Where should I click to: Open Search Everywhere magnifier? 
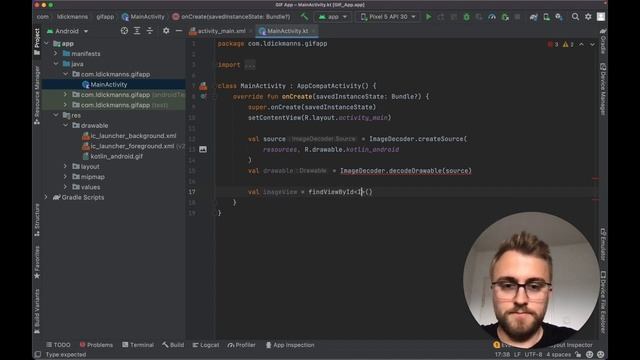[575, 17]
